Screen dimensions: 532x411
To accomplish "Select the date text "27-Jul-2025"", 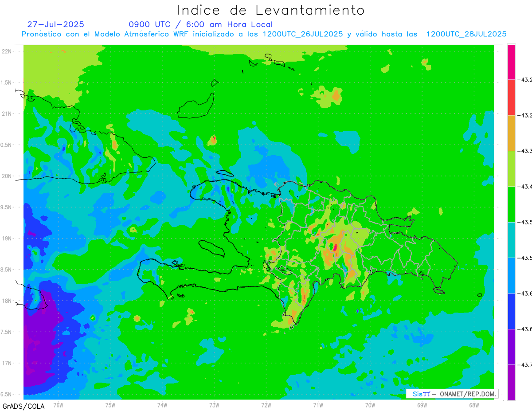I will tap(55, 24).
